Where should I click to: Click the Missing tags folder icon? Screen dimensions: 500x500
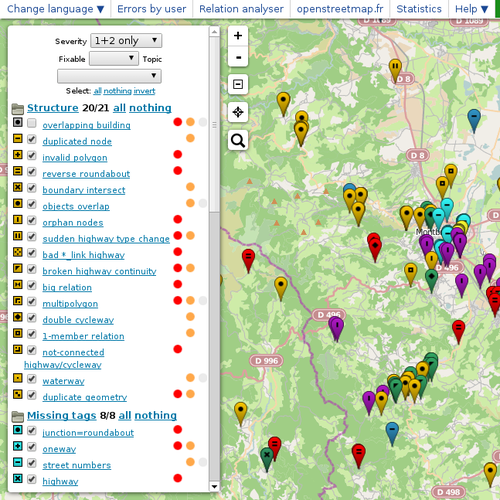pos(18,416)
